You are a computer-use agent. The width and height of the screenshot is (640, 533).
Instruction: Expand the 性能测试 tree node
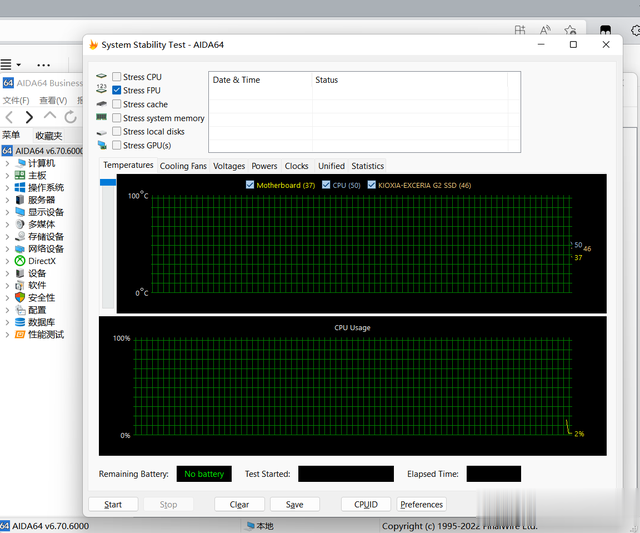click(x=7, y=335)
